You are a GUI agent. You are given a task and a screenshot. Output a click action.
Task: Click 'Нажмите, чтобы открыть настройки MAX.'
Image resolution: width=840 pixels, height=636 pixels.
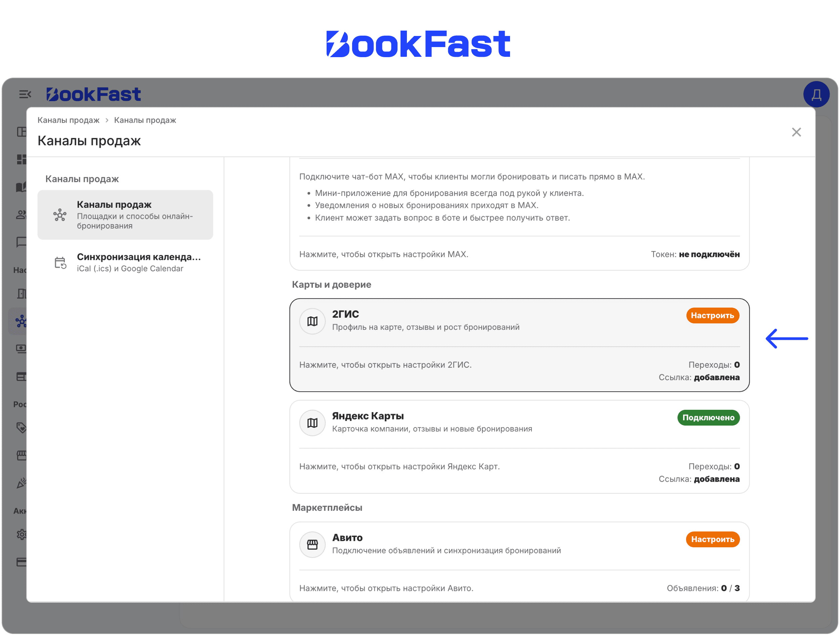tap(384, 254)
